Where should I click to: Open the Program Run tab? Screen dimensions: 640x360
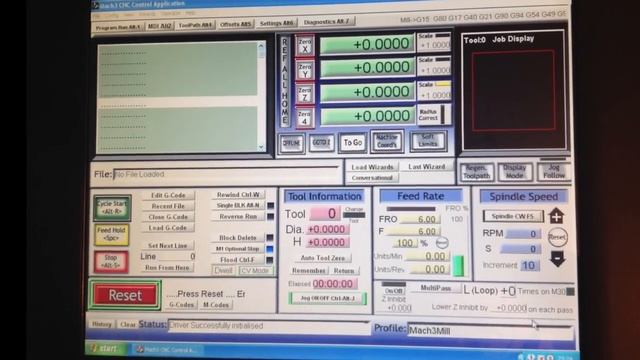pyautogui.click(x=118, y=27)
